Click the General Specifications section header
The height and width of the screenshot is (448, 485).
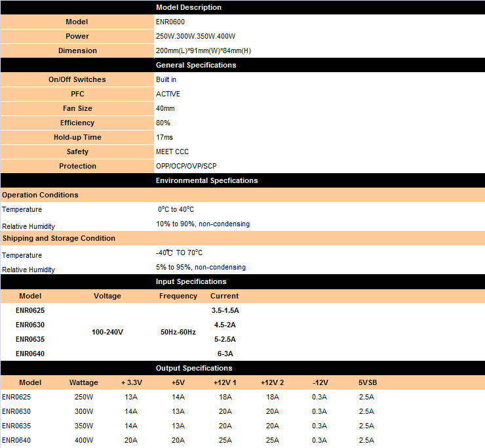click(196, 65)
